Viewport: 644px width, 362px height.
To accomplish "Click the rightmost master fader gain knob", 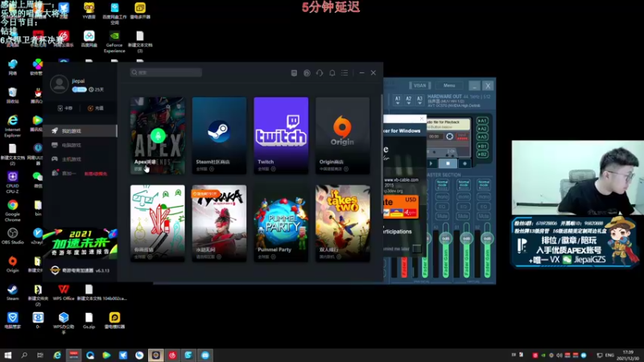I will pos(487,238).
